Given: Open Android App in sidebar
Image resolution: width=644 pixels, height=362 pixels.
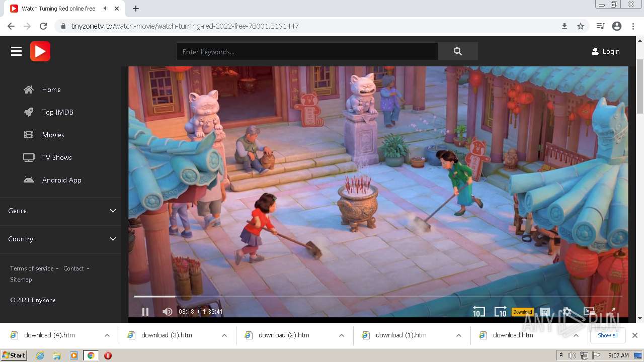Looking at the screenshot, I should pos(62,180).
